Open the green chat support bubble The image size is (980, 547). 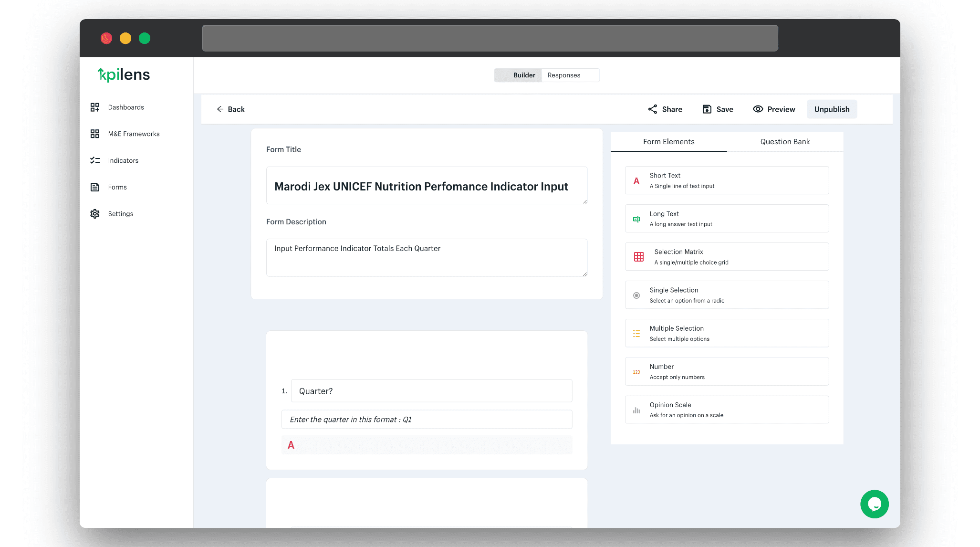tap(874, 504)
